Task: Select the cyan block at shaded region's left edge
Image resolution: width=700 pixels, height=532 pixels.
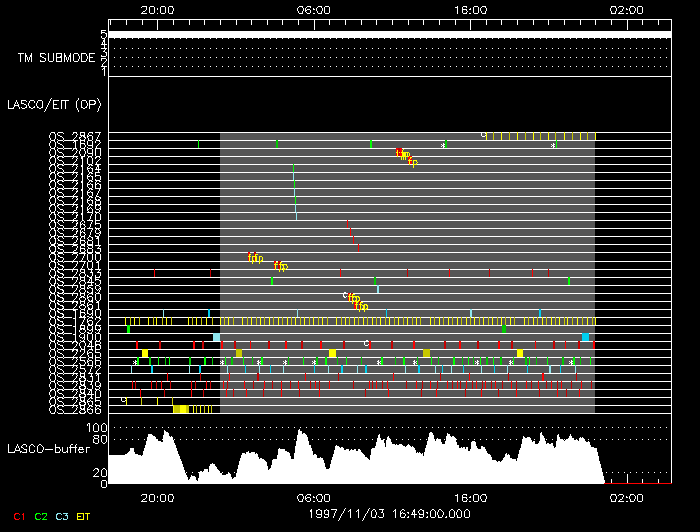Action: (216, 337)
